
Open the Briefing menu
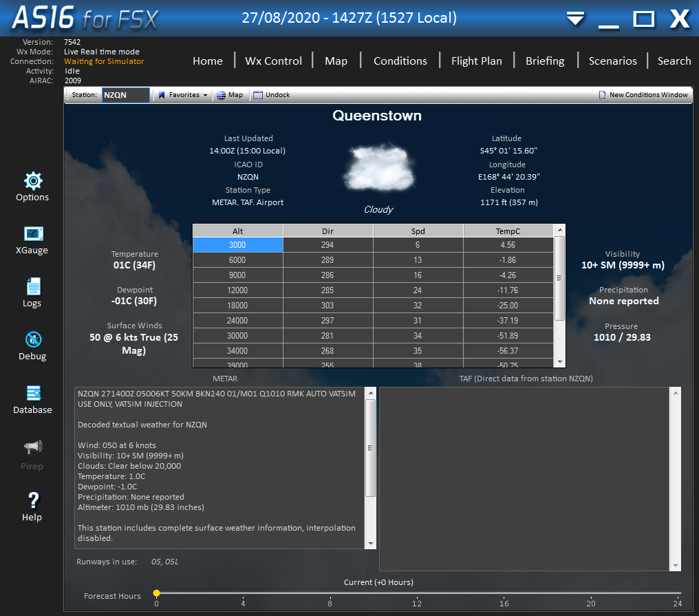coord(545,61)
